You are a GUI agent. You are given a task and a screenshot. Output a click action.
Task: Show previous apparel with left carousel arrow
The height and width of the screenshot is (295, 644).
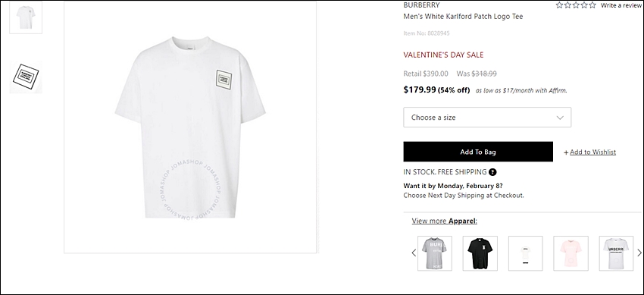414,253
